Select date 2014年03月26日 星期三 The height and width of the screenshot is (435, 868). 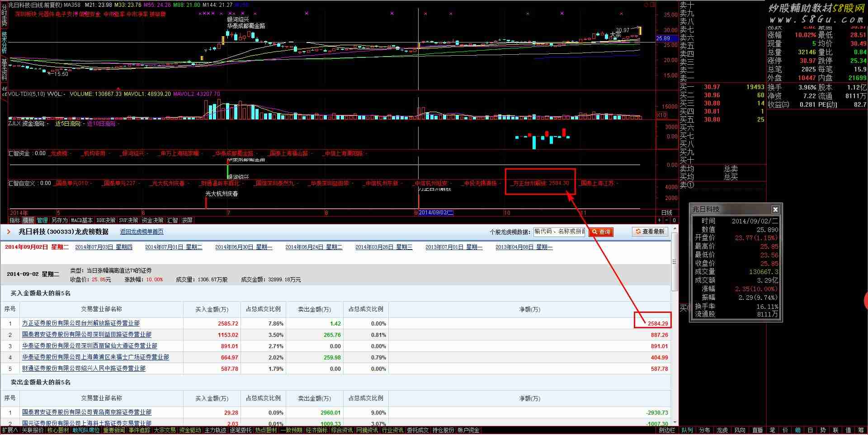384,247
